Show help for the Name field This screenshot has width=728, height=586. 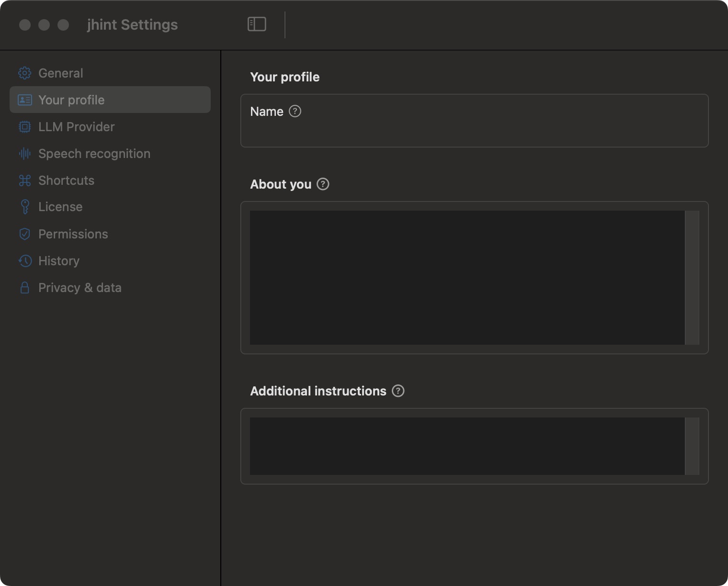pyautogui.click(x=295, y=111)
